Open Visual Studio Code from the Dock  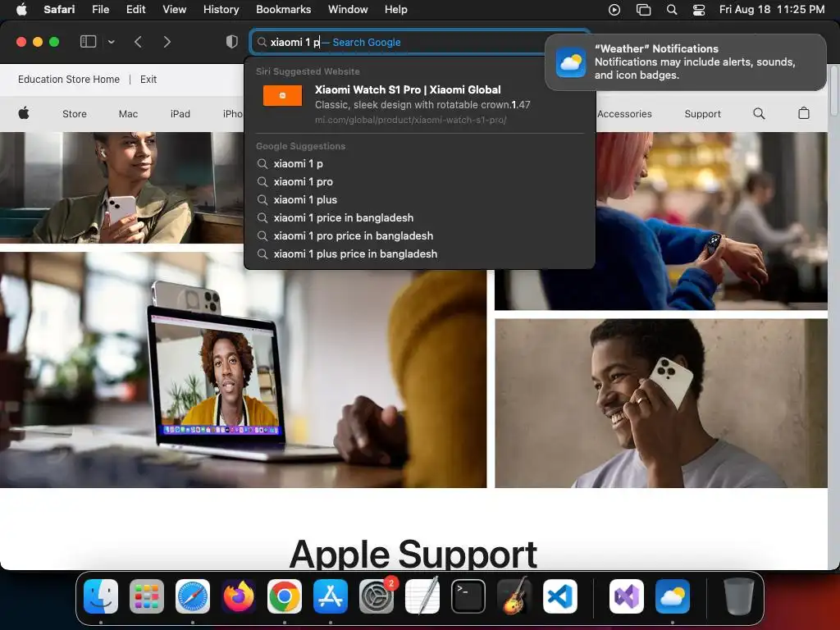[x=559, y=596]
